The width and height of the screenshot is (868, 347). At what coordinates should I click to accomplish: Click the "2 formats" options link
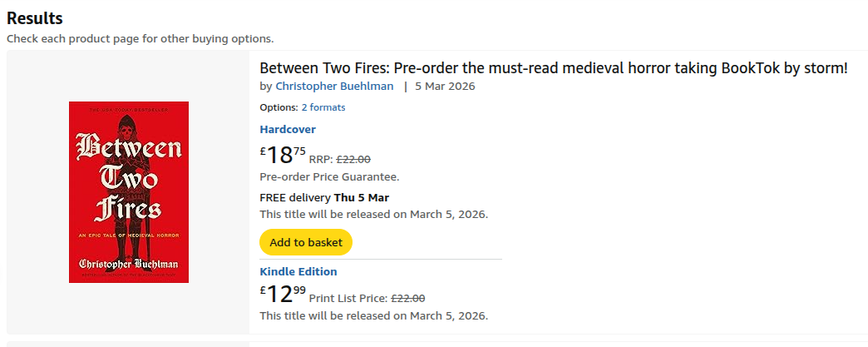(x=323, y=107)
